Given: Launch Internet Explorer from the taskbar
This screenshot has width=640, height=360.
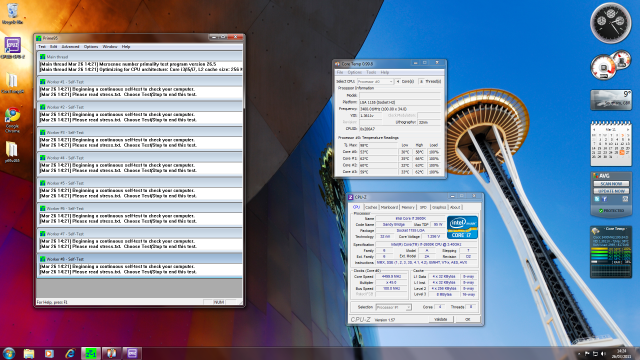Looking at the screenshot, I should click(70, 353).
